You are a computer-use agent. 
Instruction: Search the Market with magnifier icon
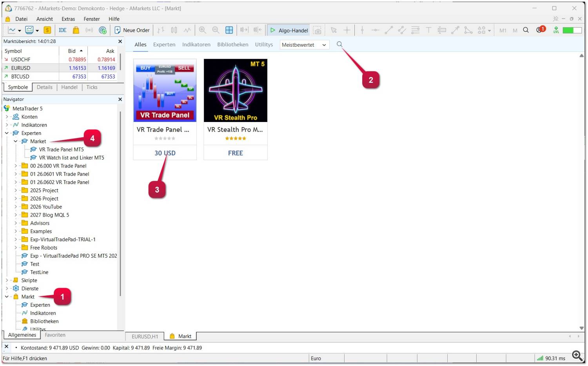(x=339, y=44)
